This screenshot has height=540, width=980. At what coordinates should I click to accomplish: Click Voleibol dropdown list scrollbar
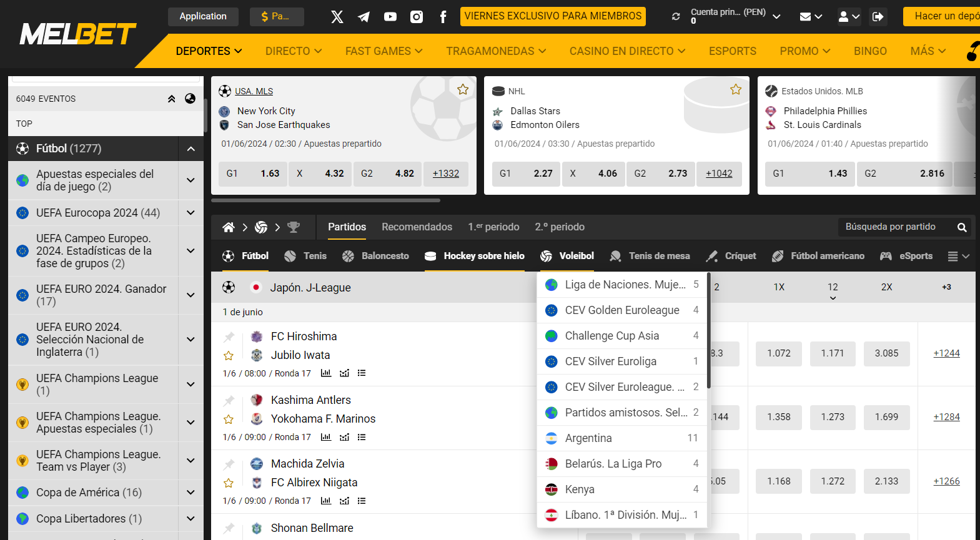click(x=709, y=331)
